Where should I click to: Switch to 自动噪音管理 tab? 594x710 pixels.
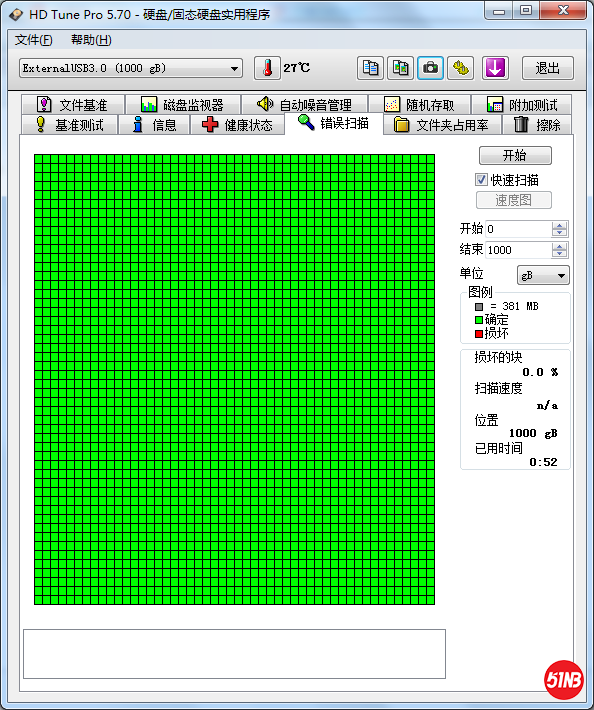304,105
